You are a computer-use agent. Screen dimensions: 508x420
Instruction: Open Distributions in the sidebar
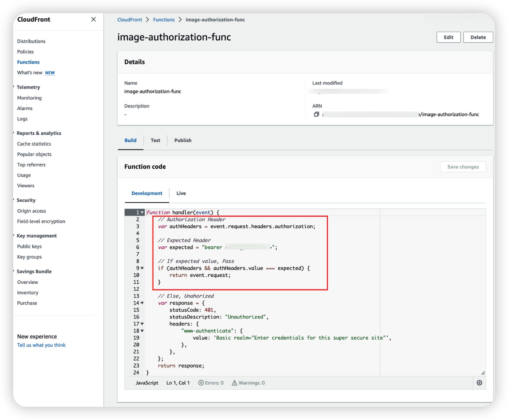click(x=31, y=41)
